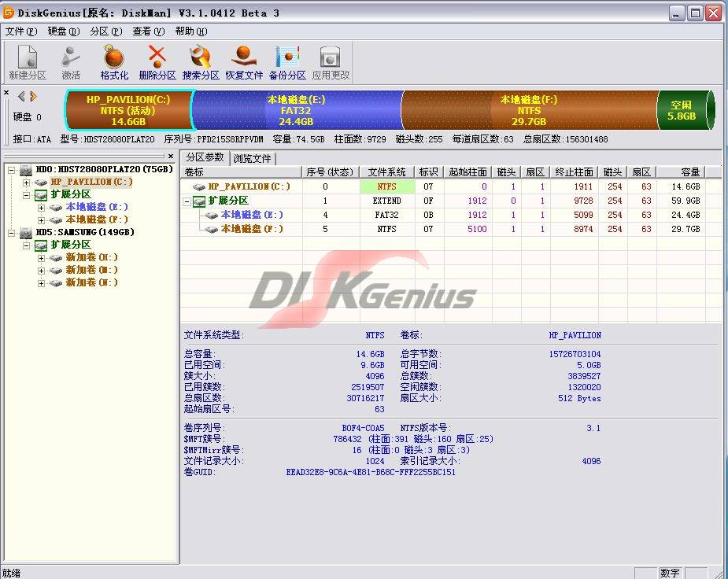
Task: Switch to the 浏览文件 tab
Action: (x=252, y=159)
